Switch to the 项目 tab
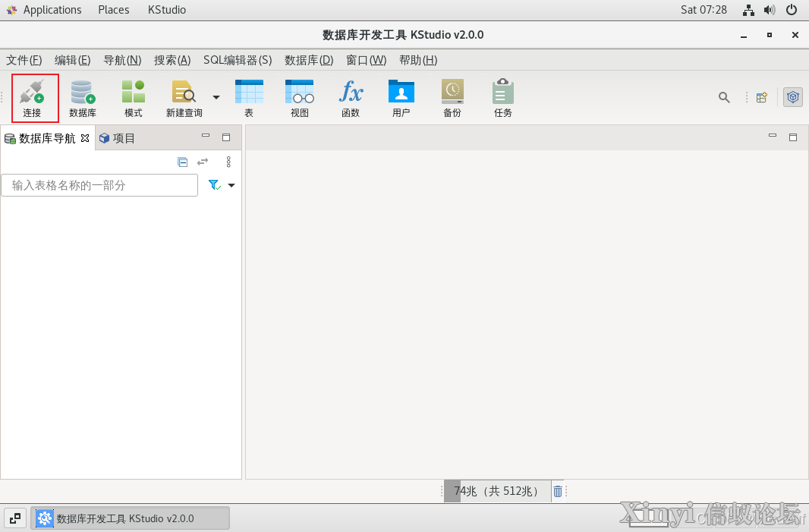This screenshot has height=532, width=809. tap(118, 138)
